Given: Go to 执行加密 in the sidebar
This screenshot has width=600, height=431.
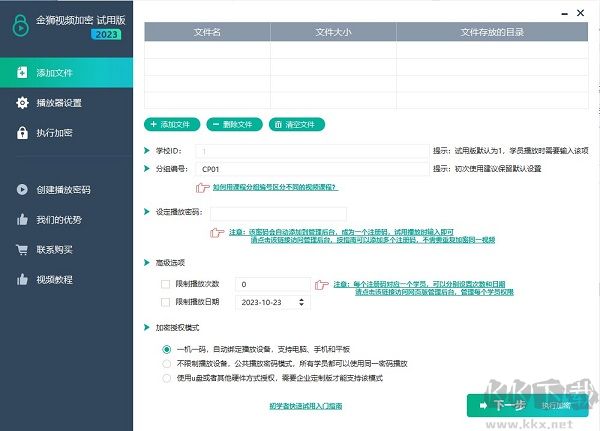Looking at the screenshot, I should pyautogui.click(x=67, y=133).
